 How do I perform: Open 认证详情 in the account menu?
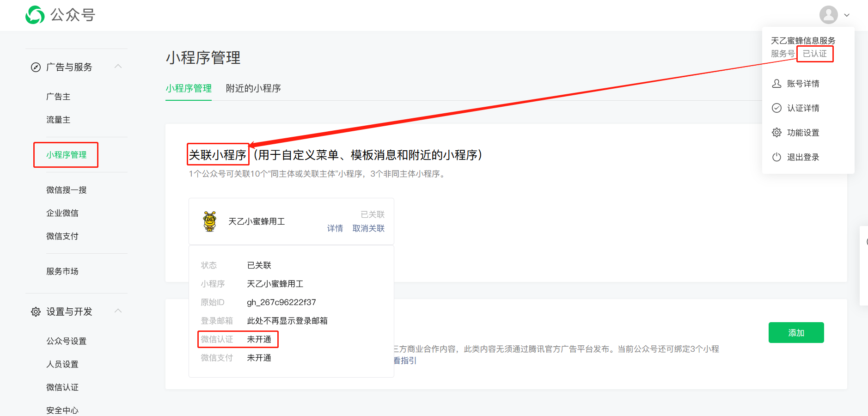(x=803, y=108)
